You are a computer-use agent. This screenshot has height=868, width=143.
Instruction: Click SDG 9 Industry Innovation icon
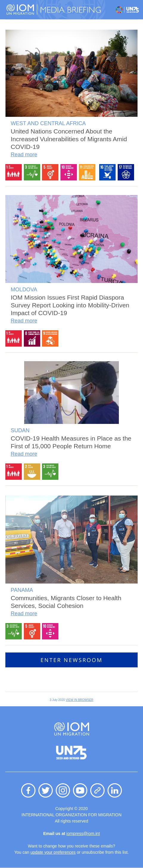click(50, 338)
